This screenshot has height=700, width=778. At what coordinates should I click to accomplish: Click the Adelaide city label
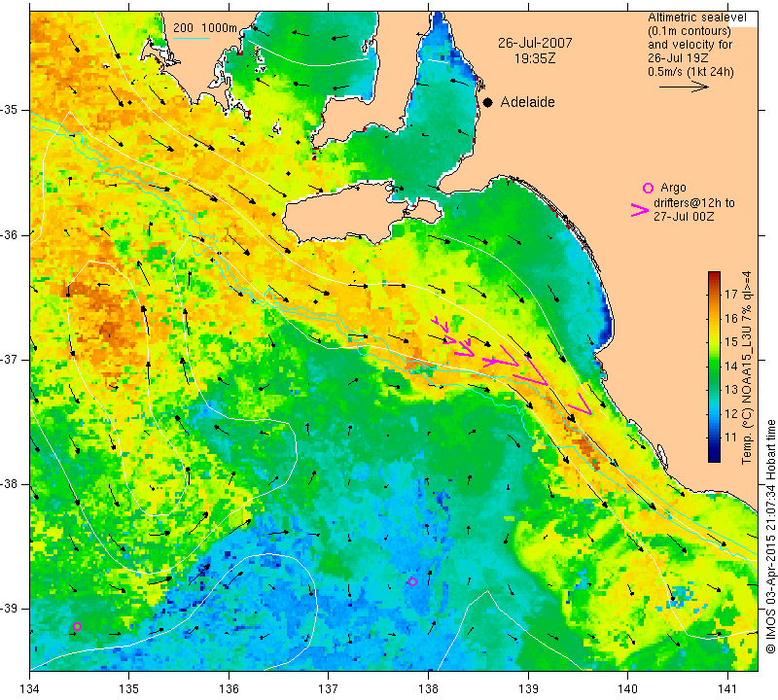[527, 102]
